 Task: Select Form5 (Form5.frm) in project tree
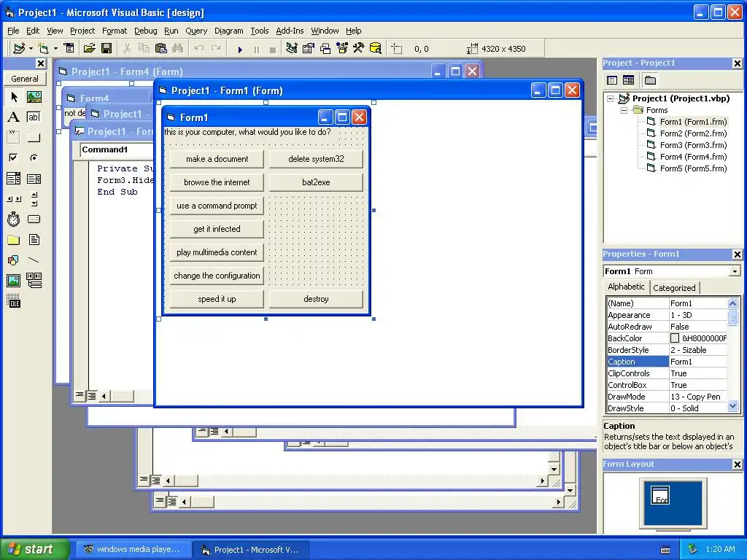tap(693, 168)
